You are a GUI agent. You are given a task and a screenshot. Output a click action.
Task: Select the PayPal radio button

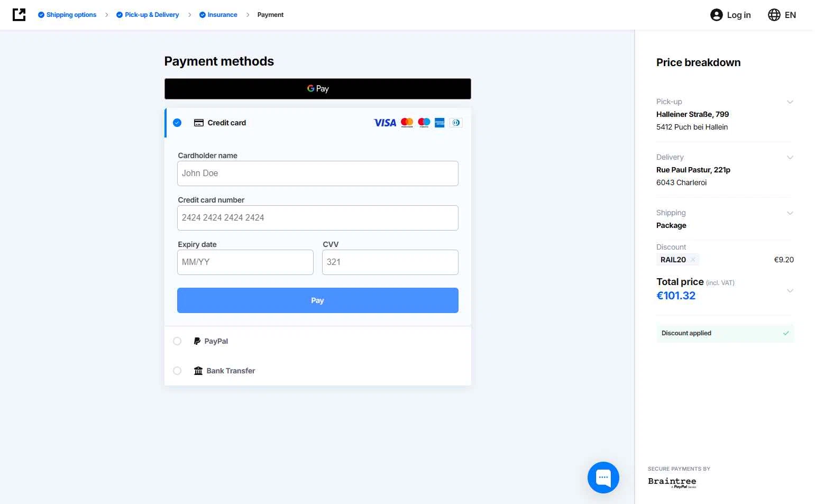click(x=177, y=341)
